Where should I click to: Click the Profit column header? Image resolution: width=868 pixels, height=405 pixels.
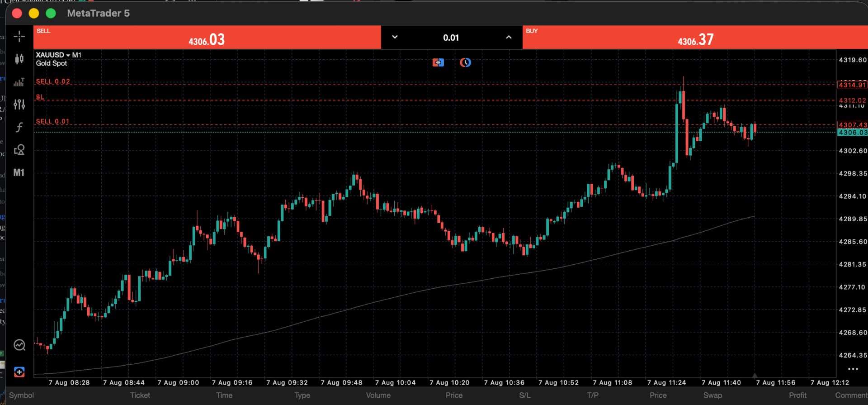(x=797, y=395)
